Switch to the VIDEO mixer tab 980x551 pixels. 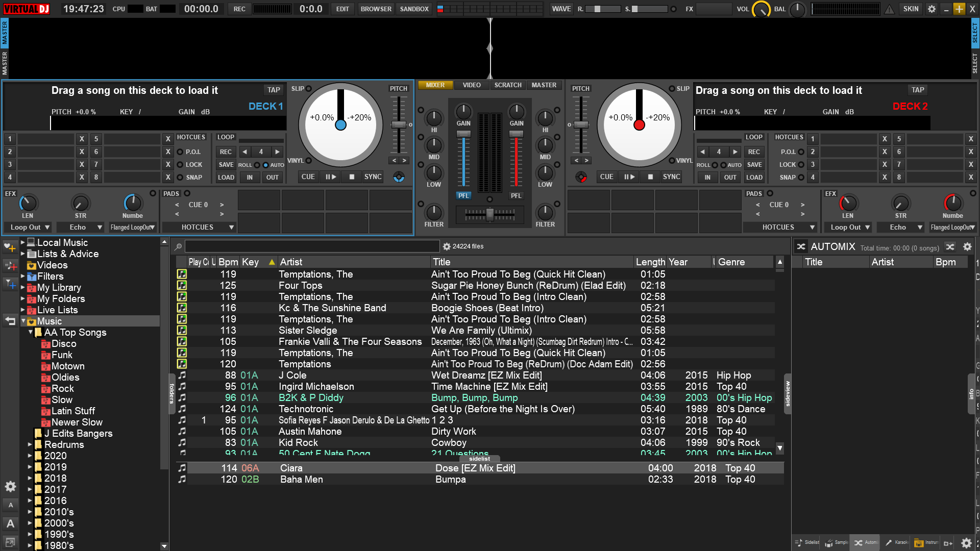pos(471,85)
